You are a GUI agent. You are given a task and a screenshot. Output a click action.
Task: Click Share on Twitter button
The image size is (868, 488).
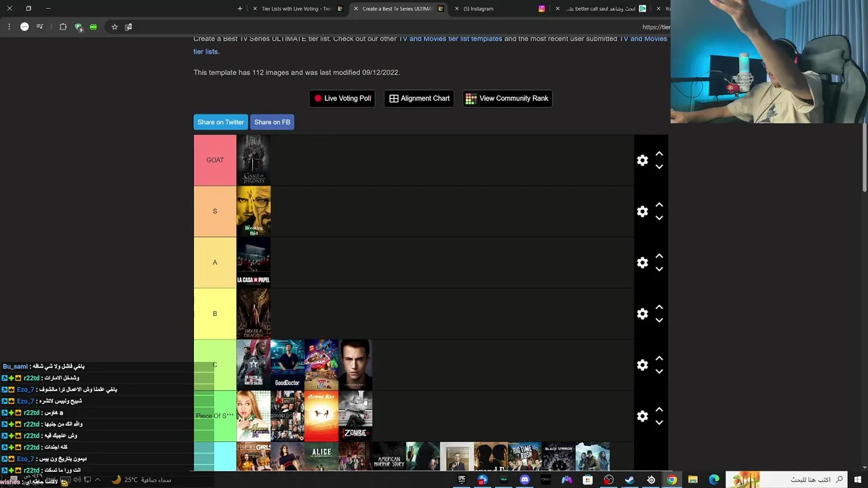tap(220, 122)
